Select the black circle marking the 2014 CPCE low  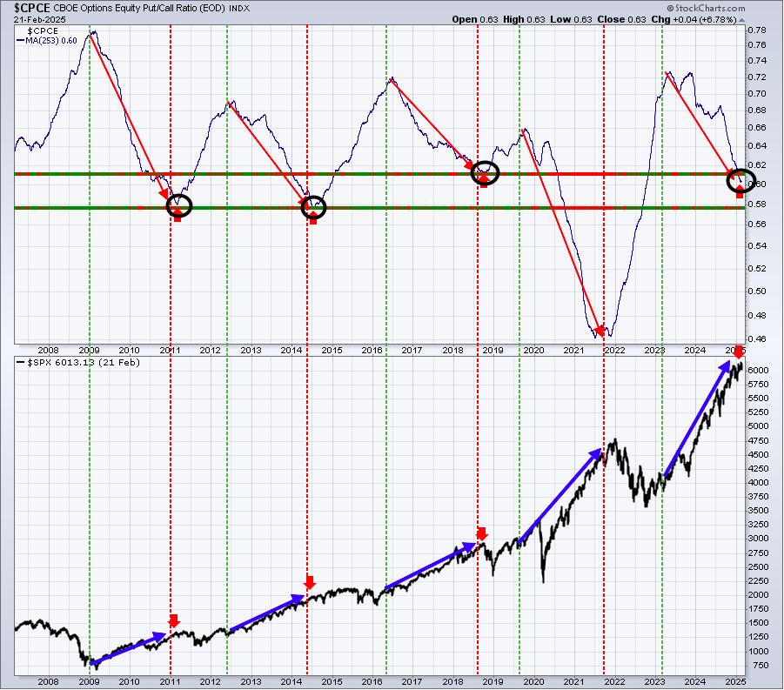click(313, 206)
